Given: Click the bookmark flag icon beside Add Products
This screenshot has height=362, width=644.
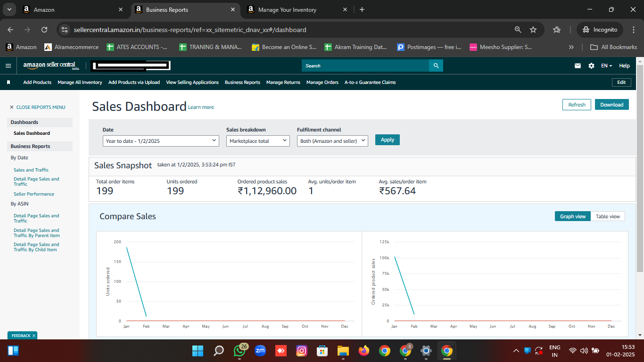Looking at the screenshot, I should coord(8,82).
